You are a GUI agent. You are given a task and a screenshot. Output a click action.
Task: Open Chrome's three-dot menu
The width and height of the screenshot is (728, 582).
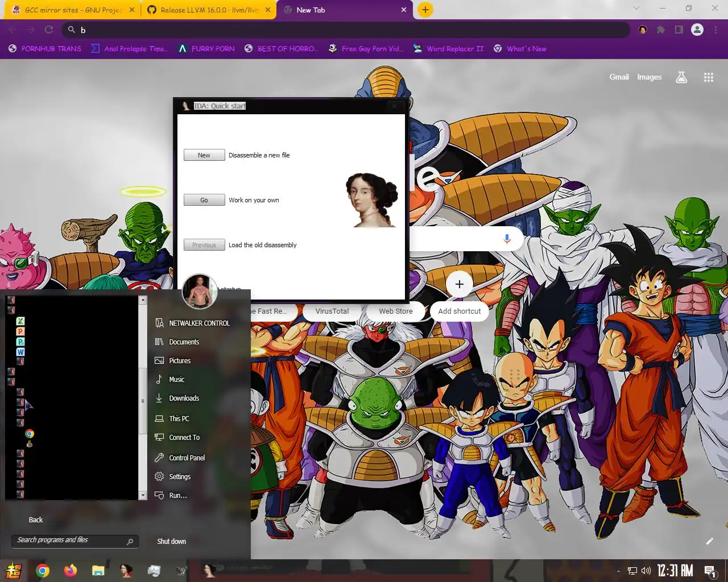716,30
